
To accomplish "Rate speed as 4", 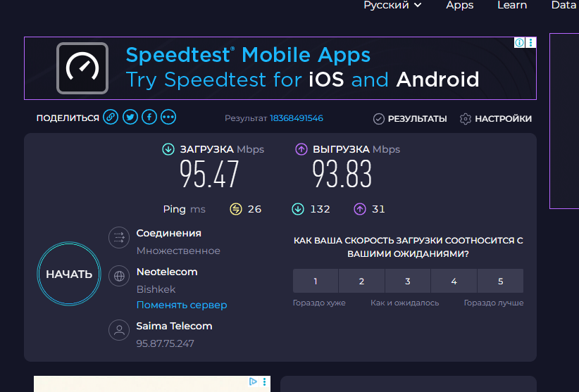I will point(454,281).
